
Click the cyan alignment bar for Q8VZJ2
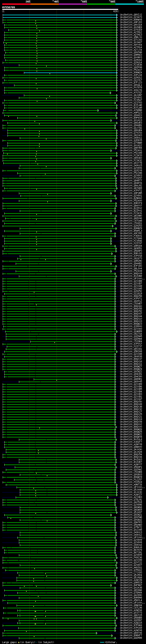point(60,15)
